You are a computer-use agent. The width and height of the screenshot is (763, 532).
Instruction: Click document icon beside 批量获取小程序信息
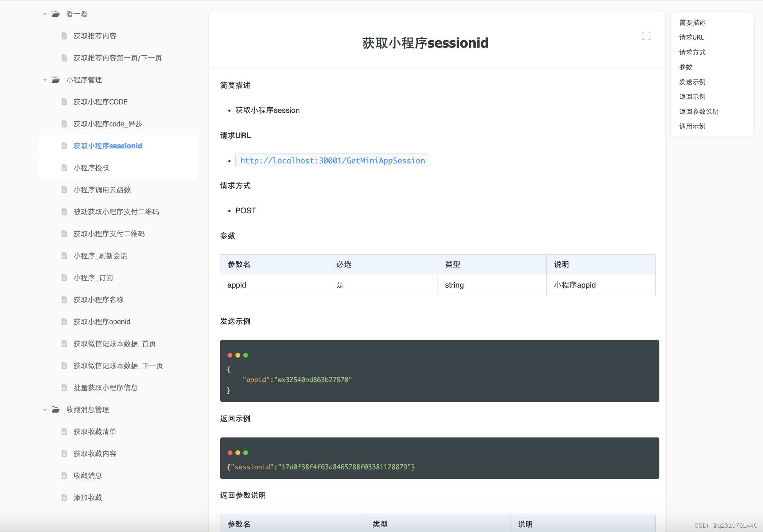click(x=64, y=388)
